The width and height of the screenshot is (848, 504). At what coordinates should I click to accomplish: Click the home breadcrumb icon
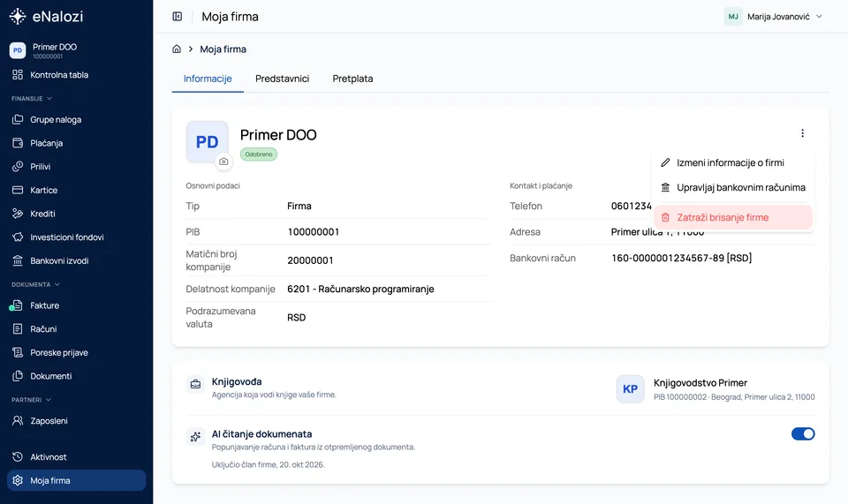pos(177,49)
